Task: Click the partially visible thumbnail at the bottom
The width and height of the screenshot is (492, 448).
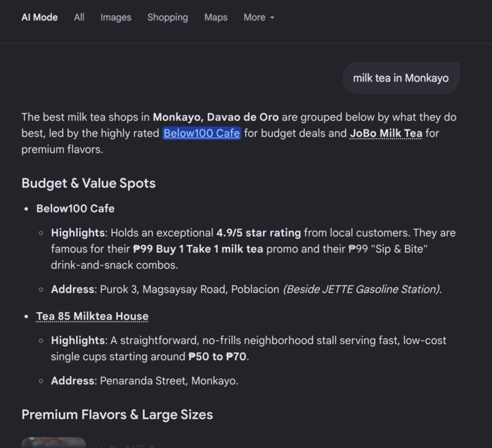Action: click(53, 442)
